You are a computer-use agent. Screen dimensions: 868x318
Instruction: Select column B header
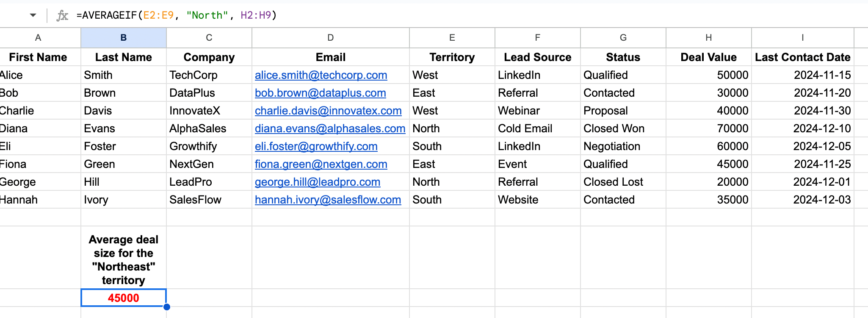pos(124,38)
